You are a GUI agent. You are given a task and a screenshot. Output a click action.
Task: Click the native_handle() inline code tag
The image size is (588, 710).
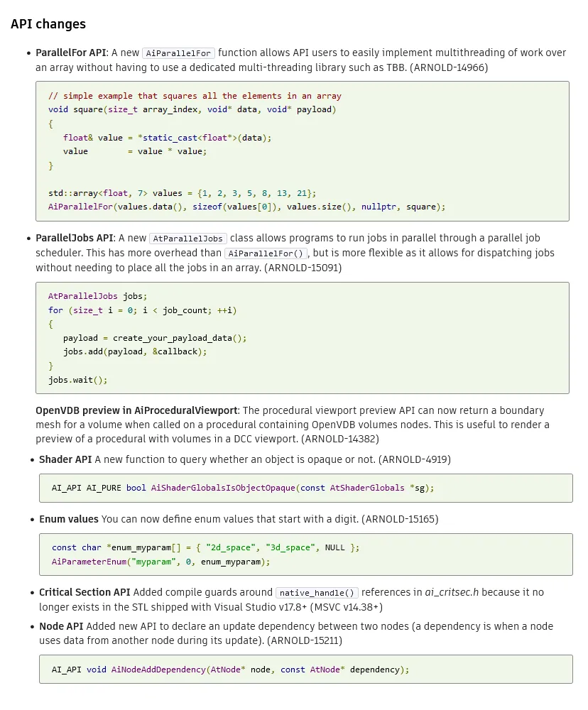tap(317, 592)
